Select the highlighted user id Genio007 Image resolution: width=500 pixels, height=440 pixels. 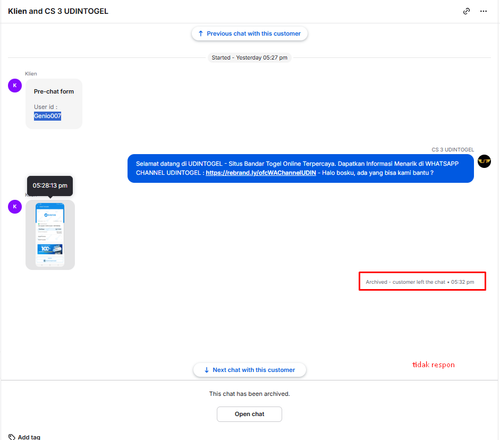[47, 116]
